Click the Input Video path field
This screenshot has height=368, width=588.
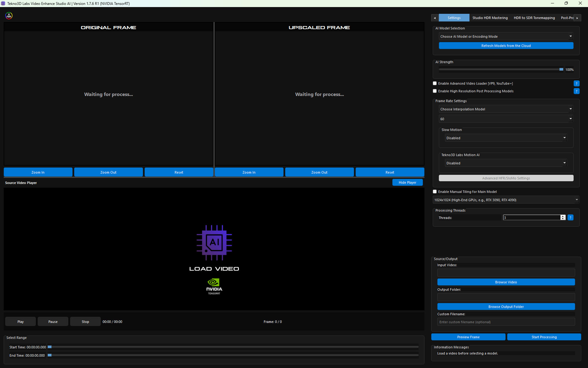tap(506, 273)
